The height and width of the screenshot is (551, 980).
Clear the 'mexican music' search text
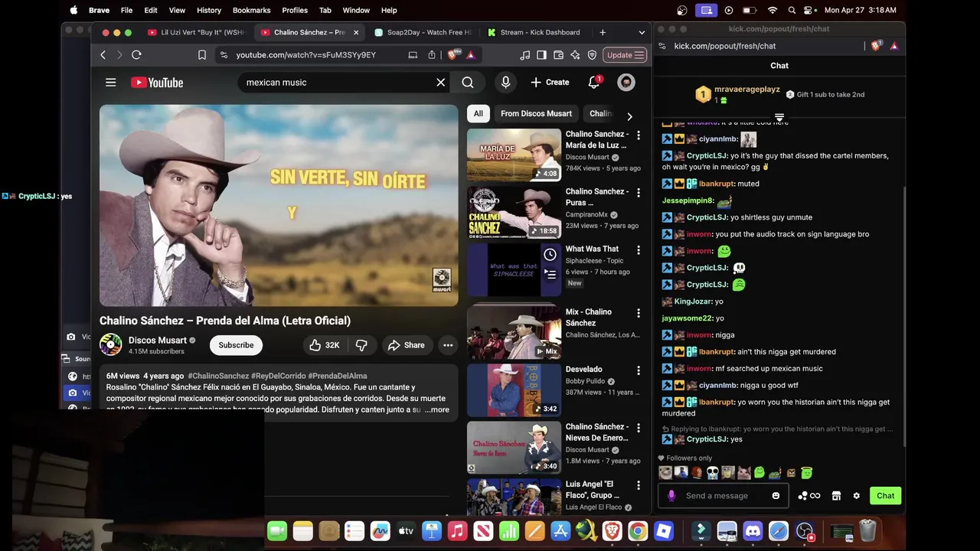(440, 83)
